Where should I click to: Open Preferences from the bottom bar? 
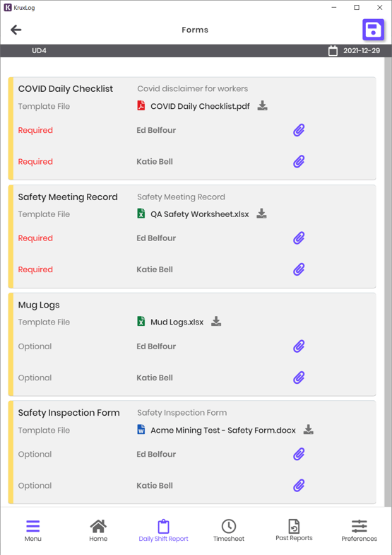click(x=359, y=530)
